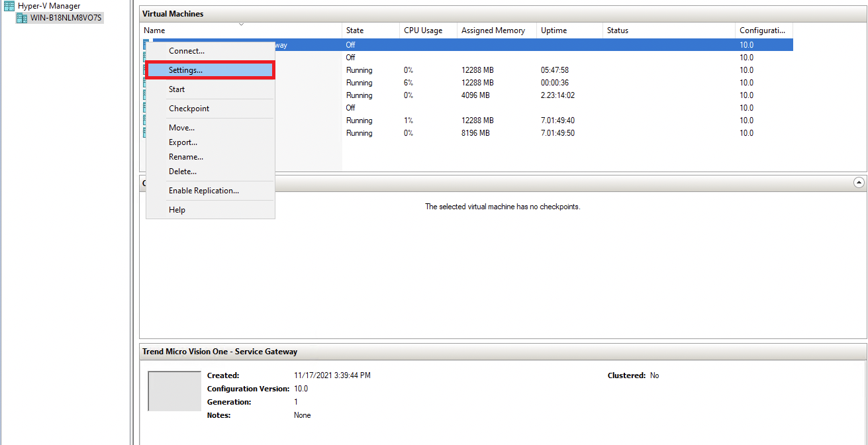The height and width of the screenshot is (445, 868).
Task: Click the VM preview thumbnail in the summary panel
Action: click(x=174, y=391)
